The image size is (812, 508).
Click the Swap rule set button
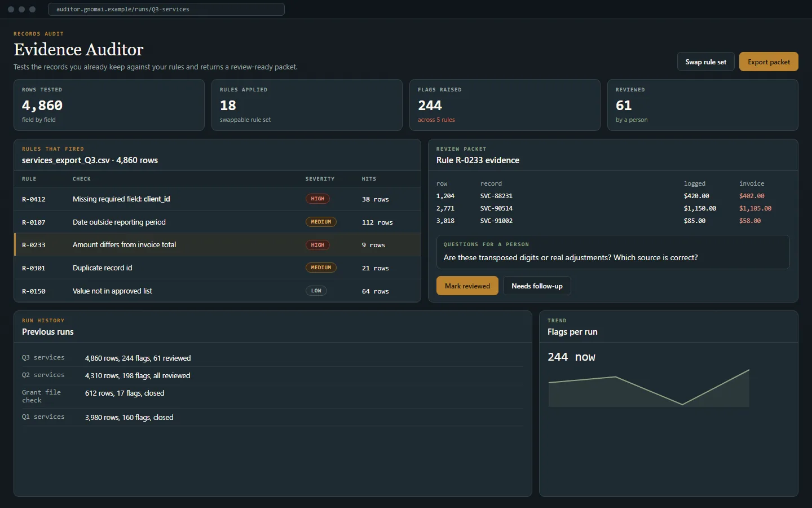pyautogui.click(x=705, y=62)
